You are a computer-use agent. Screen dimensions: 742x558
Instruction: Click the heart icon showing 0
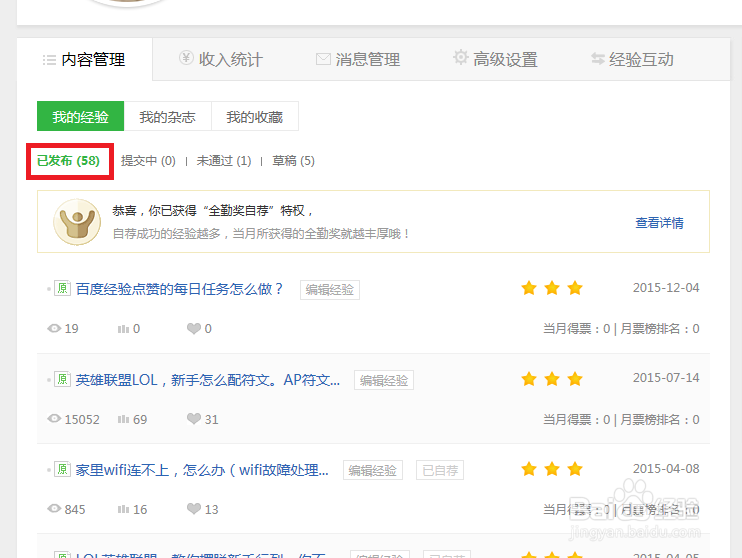pos(194,328)
